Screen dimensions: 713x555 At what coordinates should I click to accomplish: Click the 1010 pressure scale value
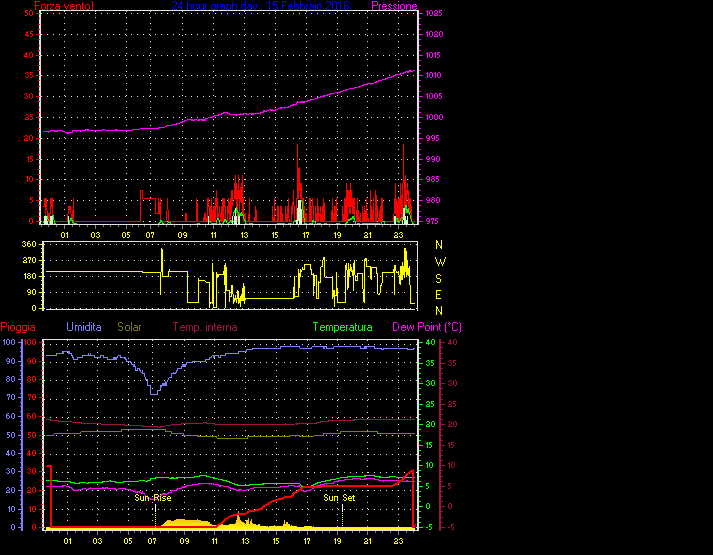click(x=434, y=75)
